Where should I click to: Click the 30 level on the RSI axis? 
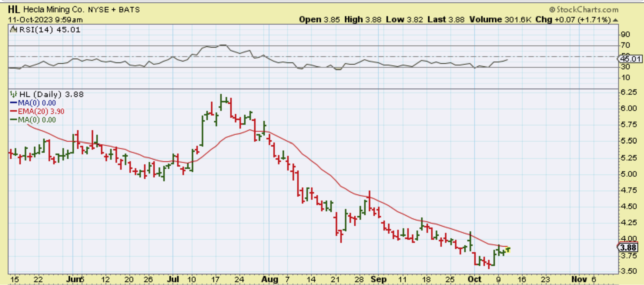coord(625,67)
